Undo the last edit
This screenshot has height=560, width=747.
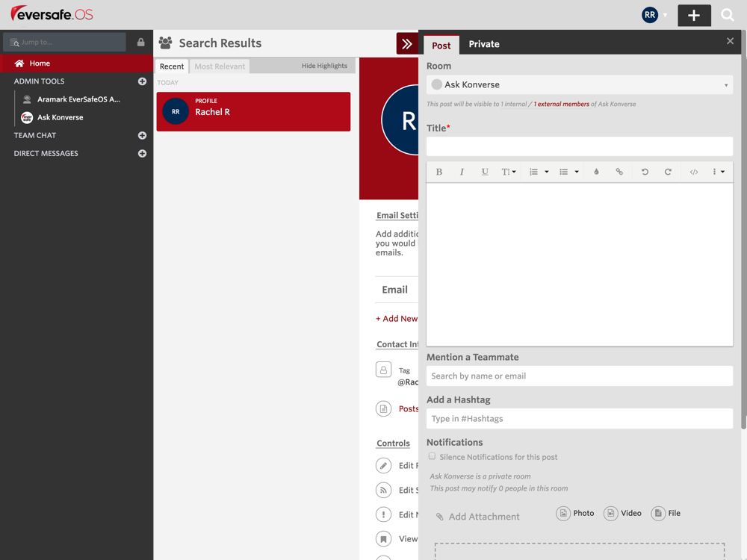(645, 172)
